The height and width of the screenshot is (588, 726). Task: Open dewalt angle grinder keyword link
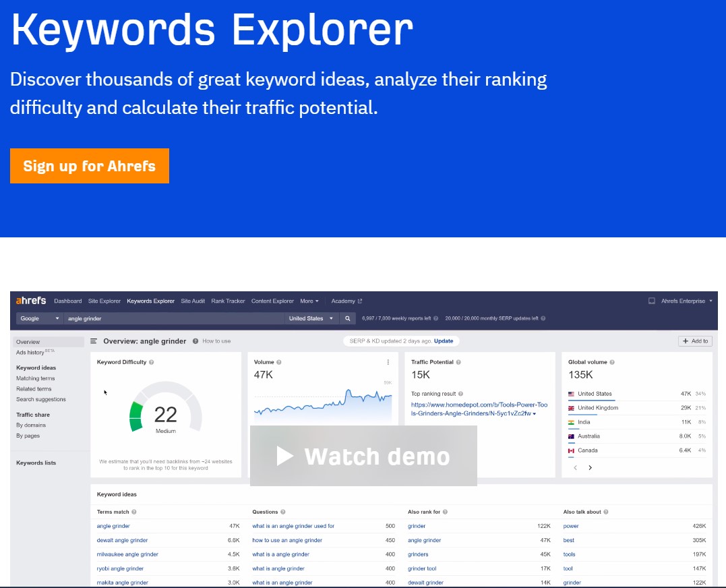[122, 540]
